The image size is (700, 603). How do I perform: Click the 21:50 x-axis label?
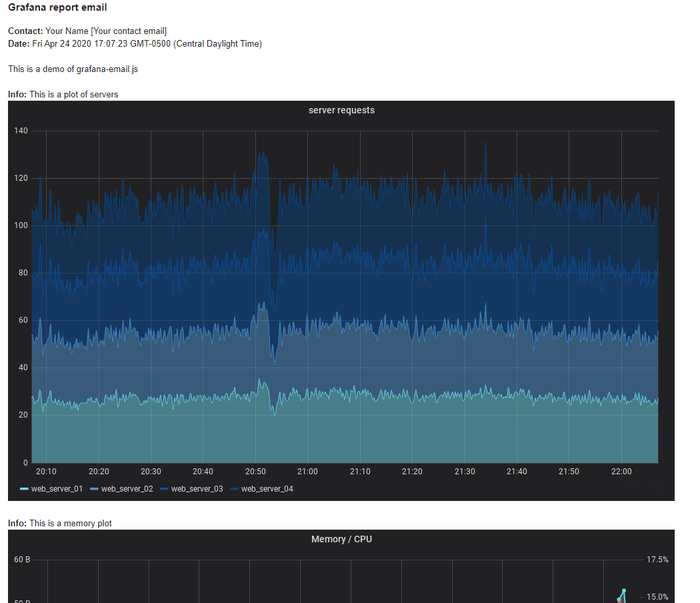[569, 471]
